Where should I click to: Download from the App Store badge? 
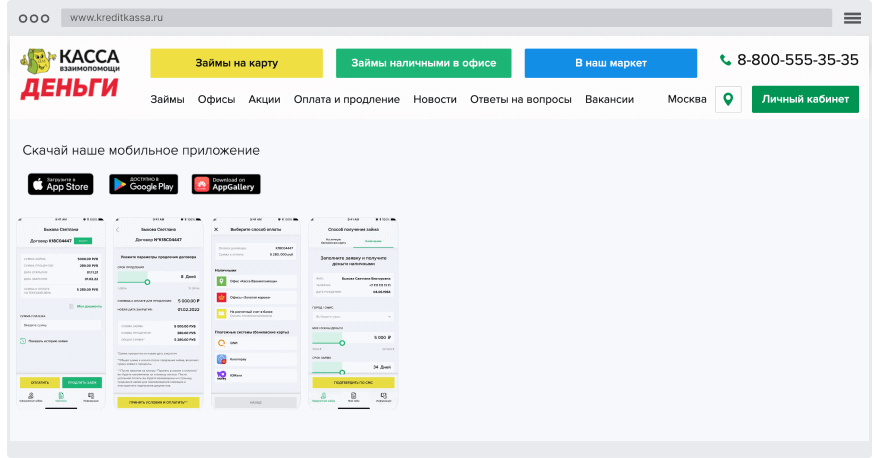click(x=61, y=184)
